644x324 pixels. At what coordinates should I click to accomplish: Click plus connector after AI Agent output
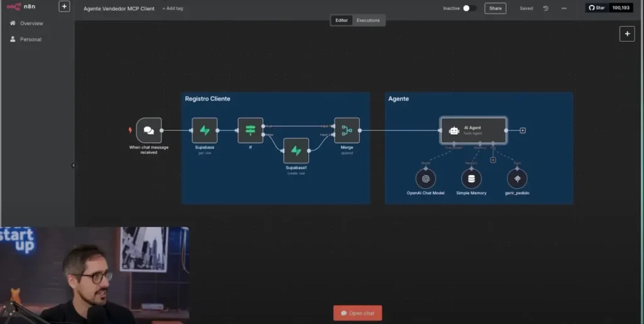523,131
